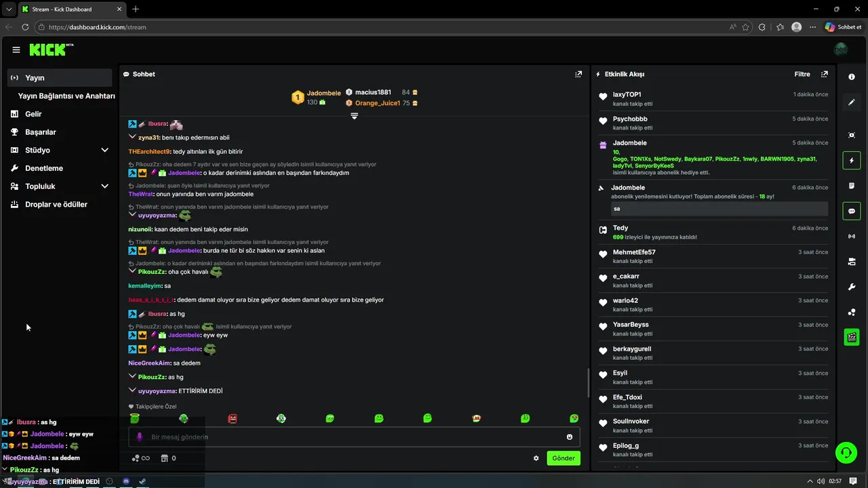Click the chevron beside PikouzZz oha çok havalı

click(x=132, y=271)
